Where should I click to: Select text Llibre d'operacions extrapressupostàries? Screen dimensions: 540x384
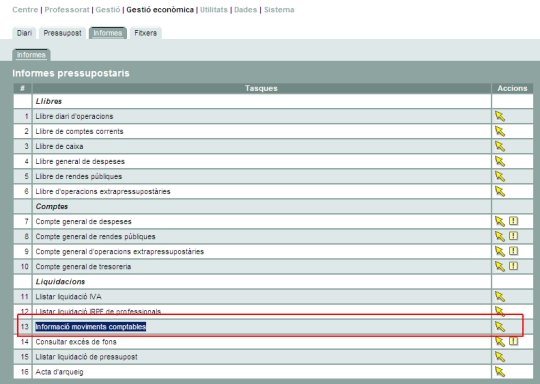(x=103, y=191)
